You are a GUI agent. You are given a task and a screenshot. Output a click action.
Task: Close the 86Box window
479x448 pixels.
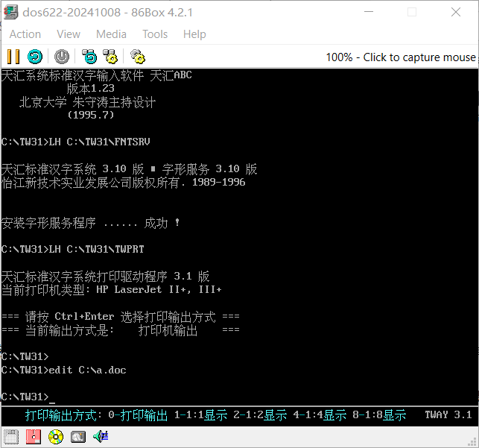[x=456, y=12]
